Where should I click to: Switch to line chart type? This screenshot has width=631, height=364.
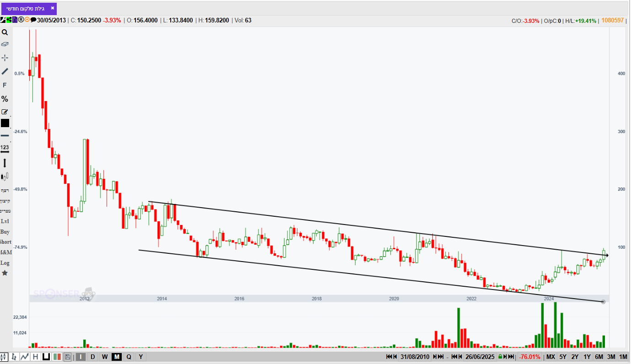click(25, 357)
